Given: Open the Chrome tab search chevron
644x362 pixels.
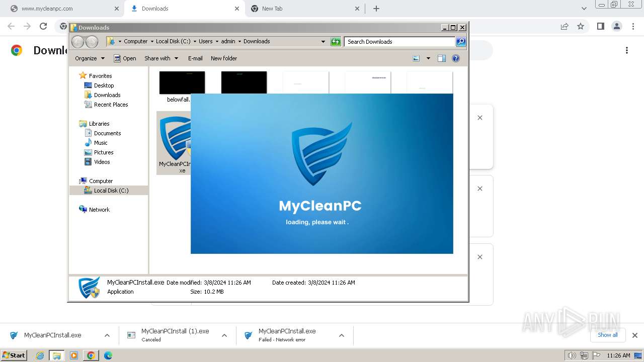Looking at the screenshot, I should [x=584, y=9].
